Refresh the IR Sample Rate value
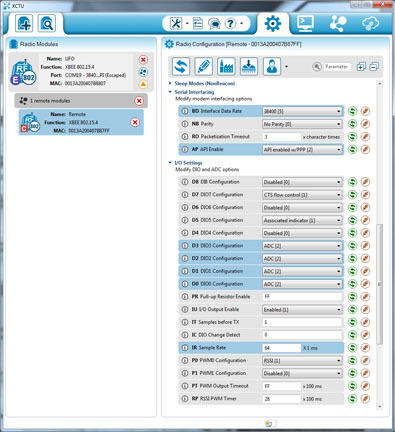395x432 pixels. click(x=352, y=348)
